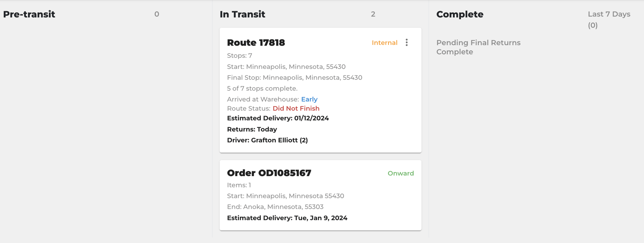Open the Route 17818 options menu

coord(406,42)
